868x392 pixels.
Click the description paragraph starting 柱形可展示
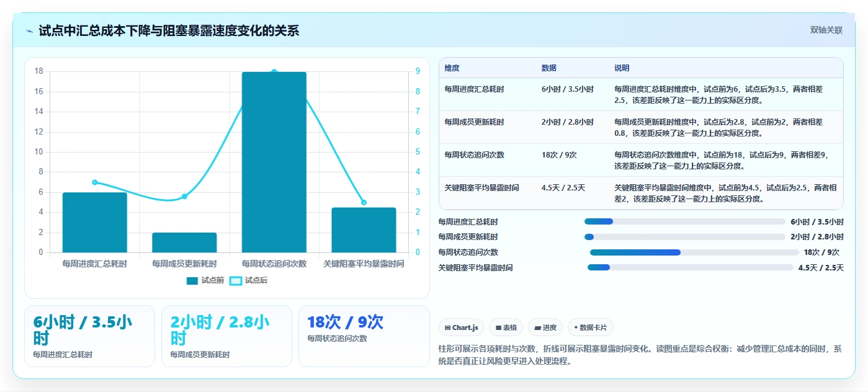tap(640, 355)
